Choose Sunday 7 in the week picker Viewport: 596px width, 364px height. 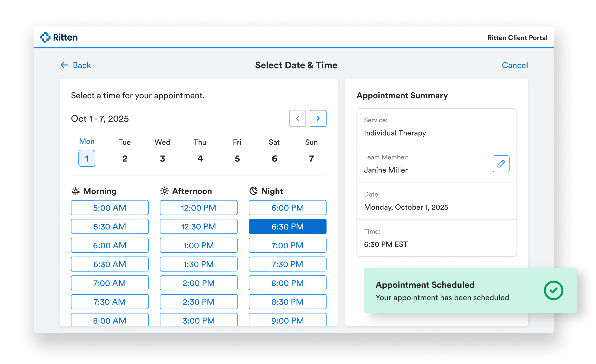(x=311, y=158)
